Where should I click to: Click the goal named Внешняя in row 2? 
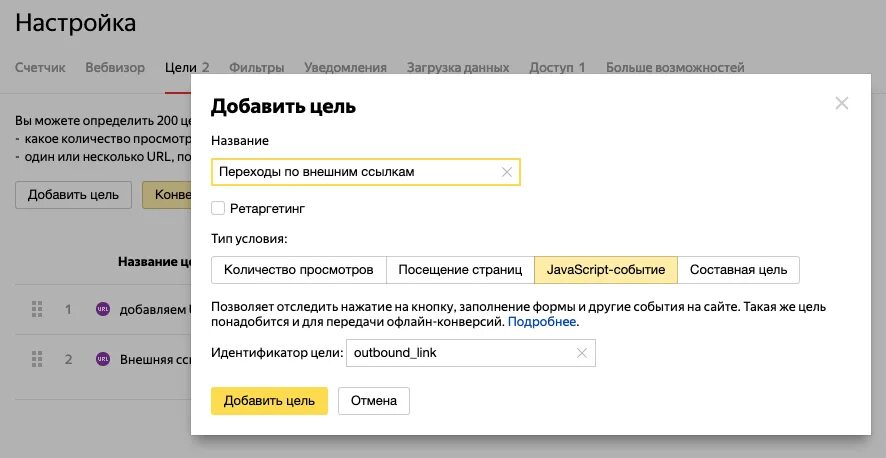[153, 359]
